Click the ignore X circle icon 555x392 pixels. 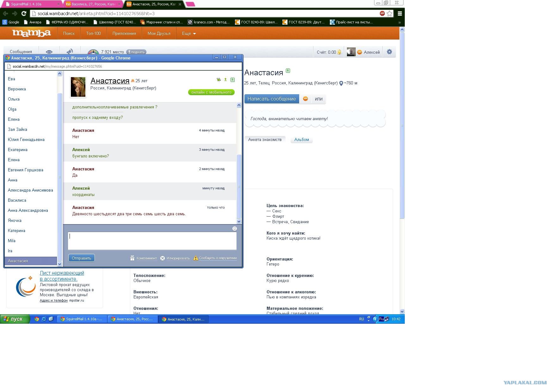[163, 258]
